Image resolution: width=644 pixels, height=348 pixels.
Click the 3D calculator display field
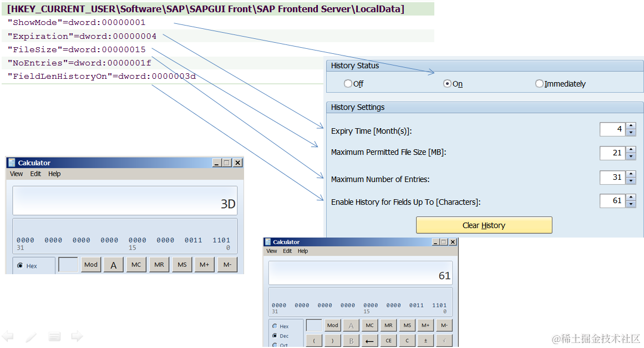pos(125,200)
